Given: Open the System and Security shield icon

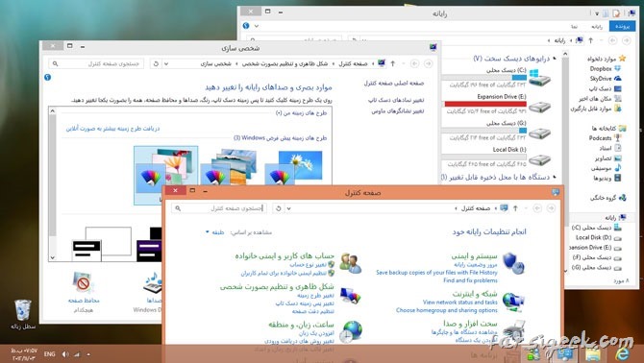Looking at the screenshot, I should coord(513,263).
